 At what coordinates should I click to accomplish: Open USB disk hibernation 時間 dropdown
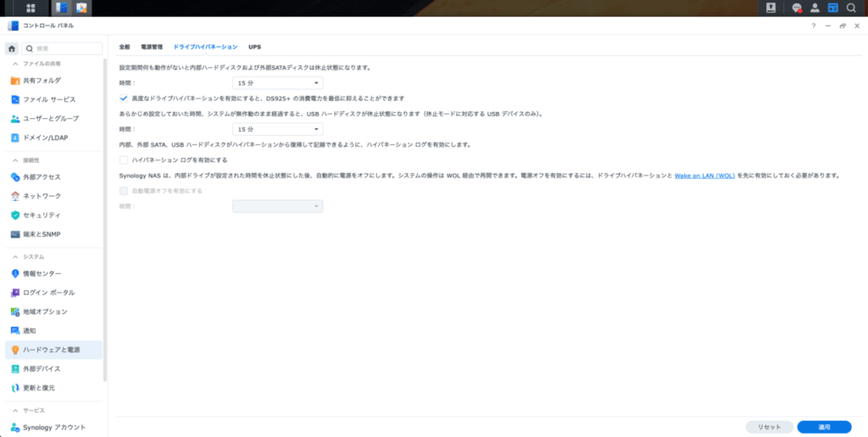pyautogui.click(x=277, y=129)
